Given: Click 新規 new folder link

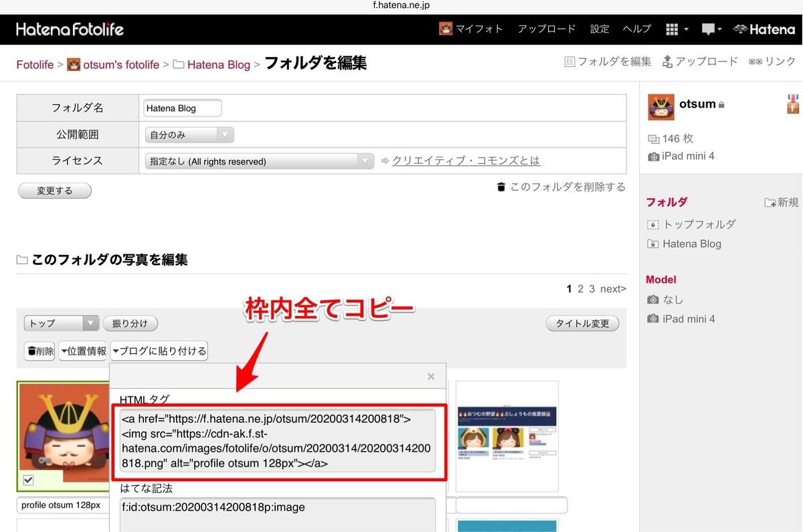Looking at the screenshot, I should (782, 202).
